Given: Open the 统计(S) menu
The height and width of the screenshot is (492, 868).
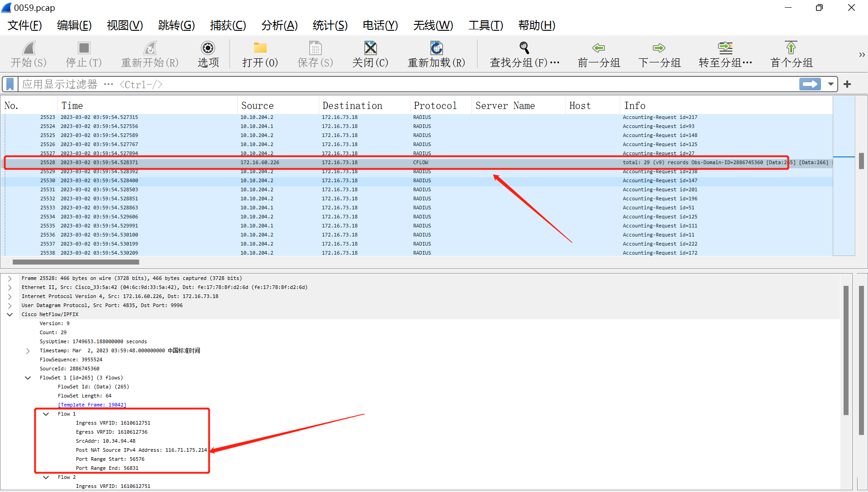Looking at the screenshot, I should click(x=330, y=25).
